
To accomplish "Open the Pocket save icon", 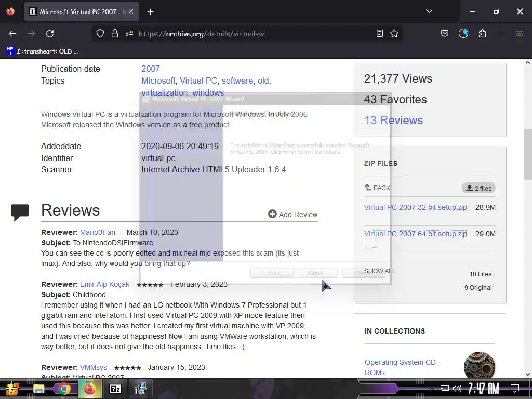I will point(445,33).
